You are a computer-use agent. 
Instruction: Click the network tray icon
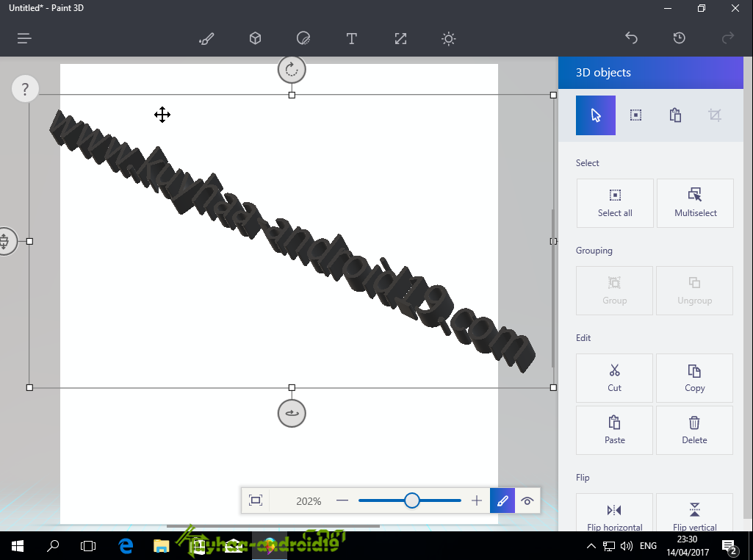point(608,546)
